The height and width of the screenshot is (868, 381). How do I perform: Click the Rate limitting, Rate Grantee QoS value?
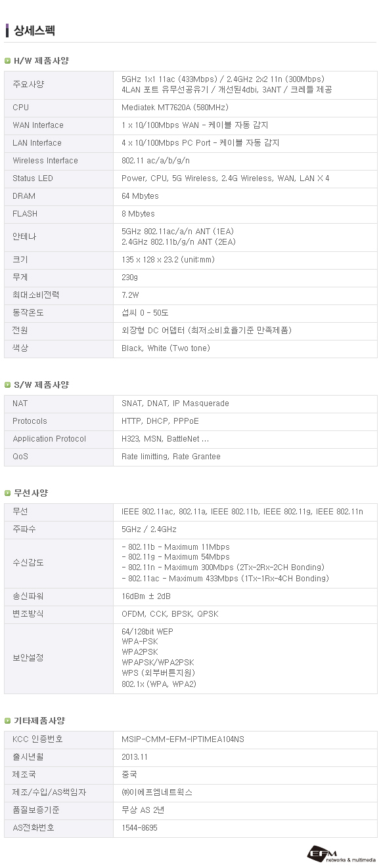(x=171, y=457)
